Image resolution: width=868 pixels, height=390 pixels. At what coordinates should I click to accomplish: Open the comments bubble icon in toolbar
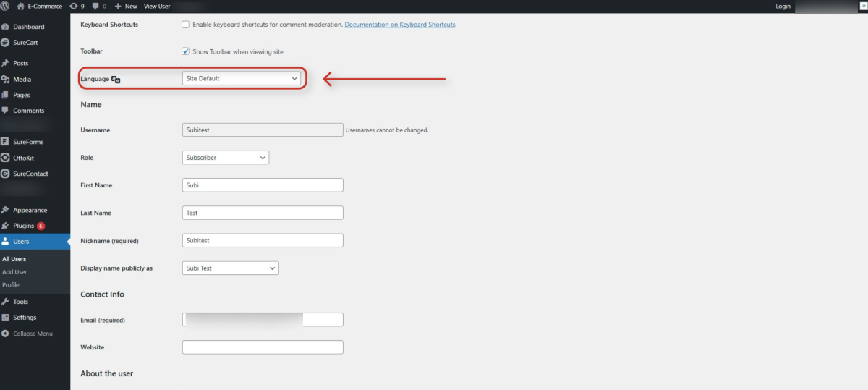pyautogui.click(x=95, y=7)
